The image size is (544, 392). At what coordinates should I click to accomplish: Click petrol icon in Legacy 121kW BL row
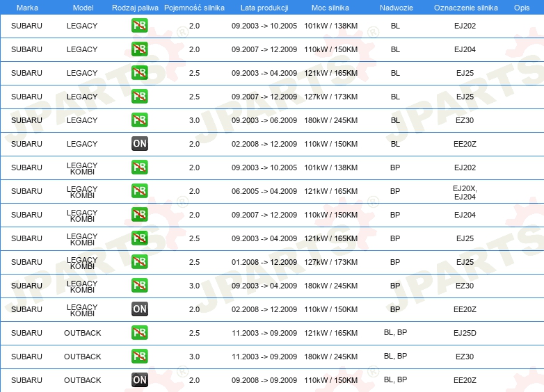click(139, 73)
